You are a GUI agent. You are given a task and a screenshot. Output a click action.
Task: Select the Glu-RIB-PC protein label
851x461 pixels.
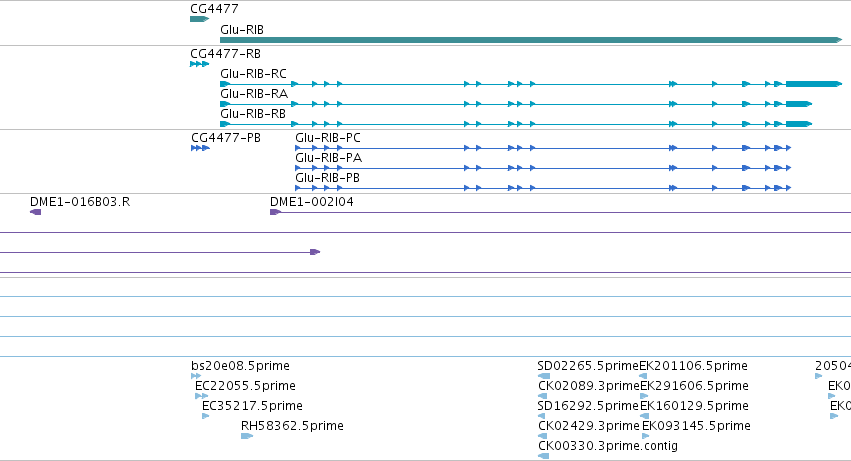coord(328,138)
